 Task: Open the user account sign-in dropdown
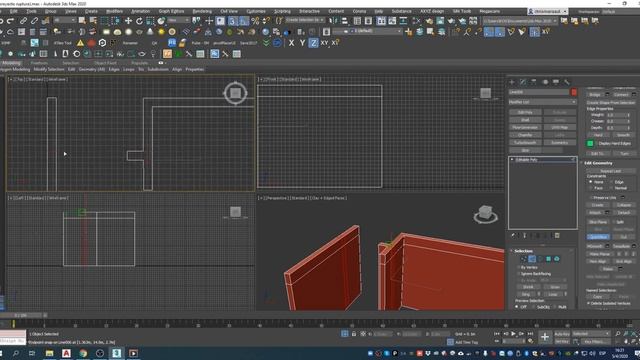pyautogui.click(x=548, y=11)
